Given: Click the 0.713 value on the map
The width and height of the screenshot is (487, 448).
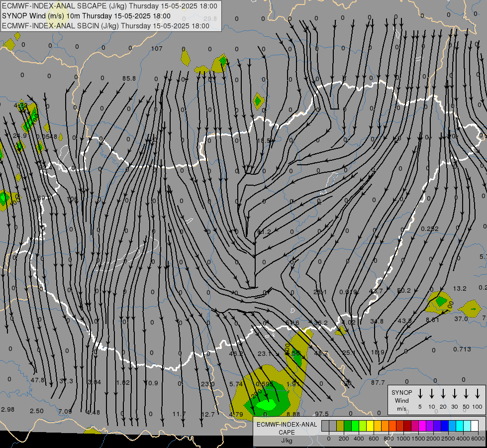Looking at the screenshot, I should pyautogui.click(x=462, y=349).
